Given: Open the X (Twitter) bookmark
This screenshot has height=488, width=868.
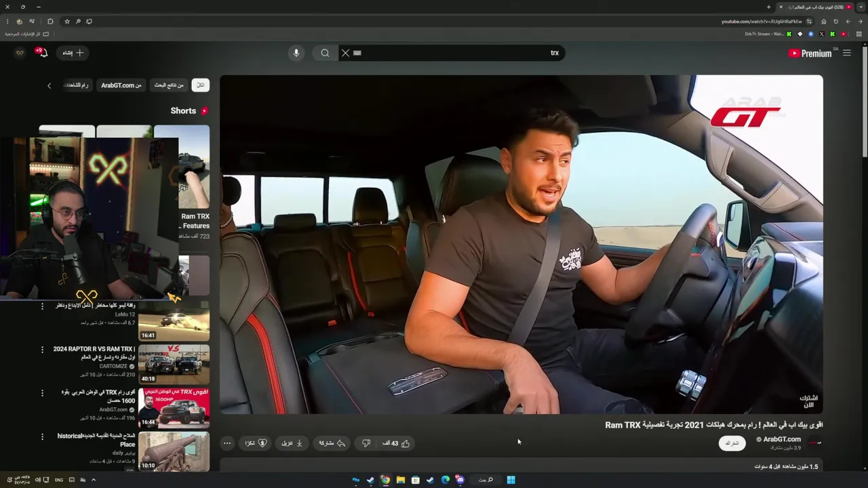Looking at the screenshot, I should point(822,34).
